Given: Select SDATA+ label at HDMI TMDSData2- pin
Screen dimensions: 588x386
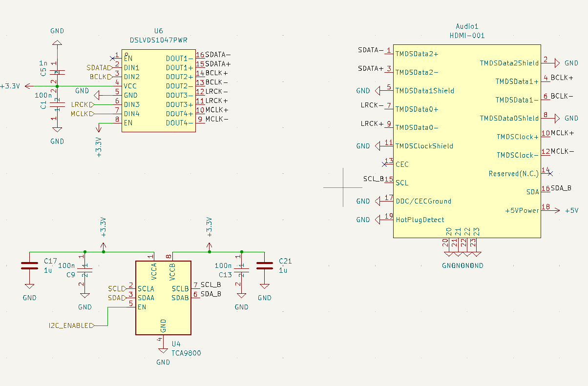Looking at the screenshot, I should 371,68.
